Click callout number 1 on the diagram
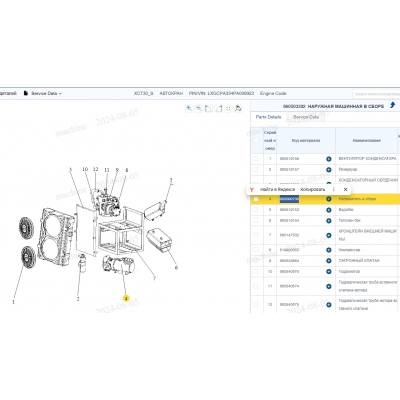 pyautogui.click(x=13, y=302)
